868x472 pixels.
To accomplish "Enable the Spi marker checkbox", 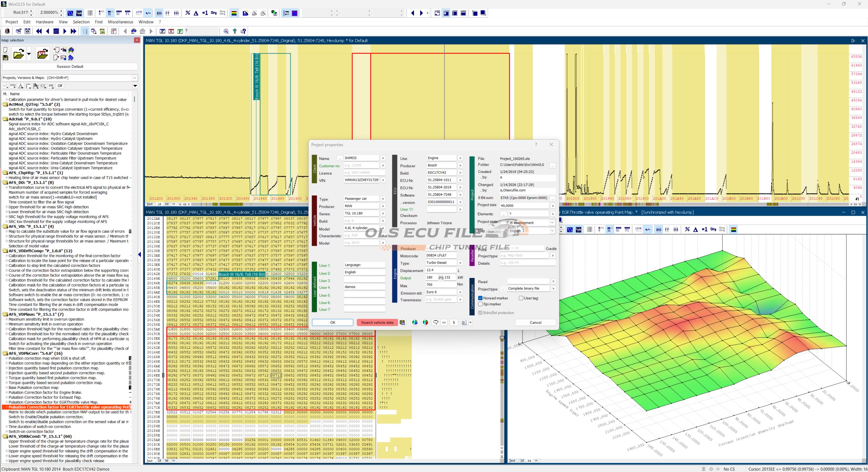I will (480, 304).
